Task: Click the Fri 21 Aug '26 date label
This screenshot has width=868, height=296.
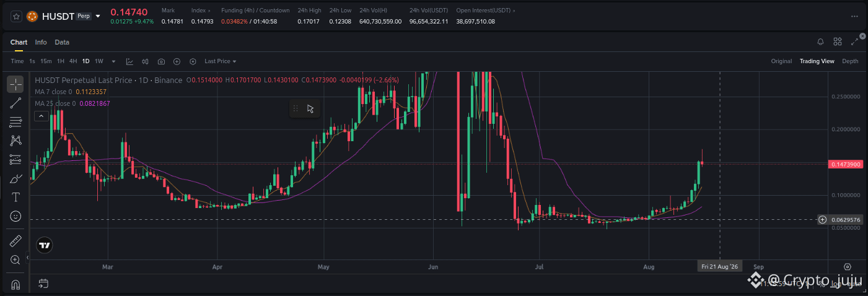Action: coord(719,266)
